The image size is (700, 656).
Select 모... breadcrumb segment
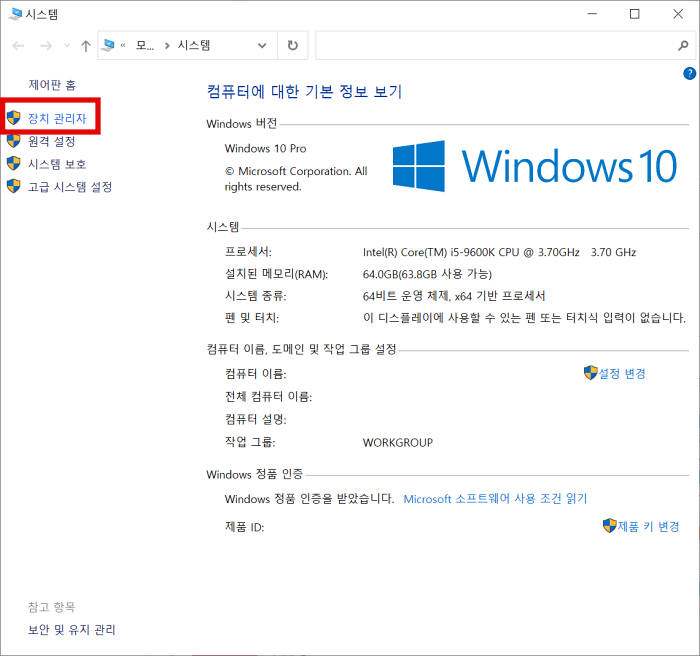click(145, 45)
